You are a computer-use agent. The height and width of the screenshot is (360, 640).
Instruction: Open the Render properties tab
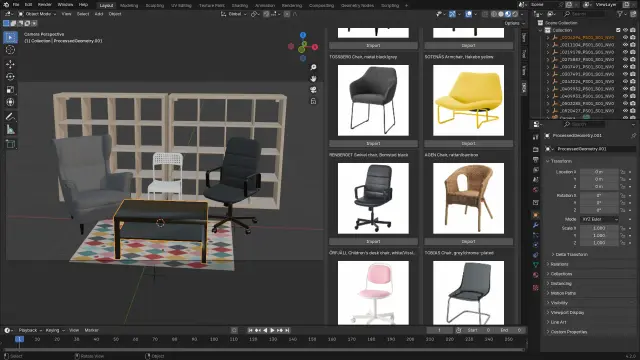click(x=536, y=149)
